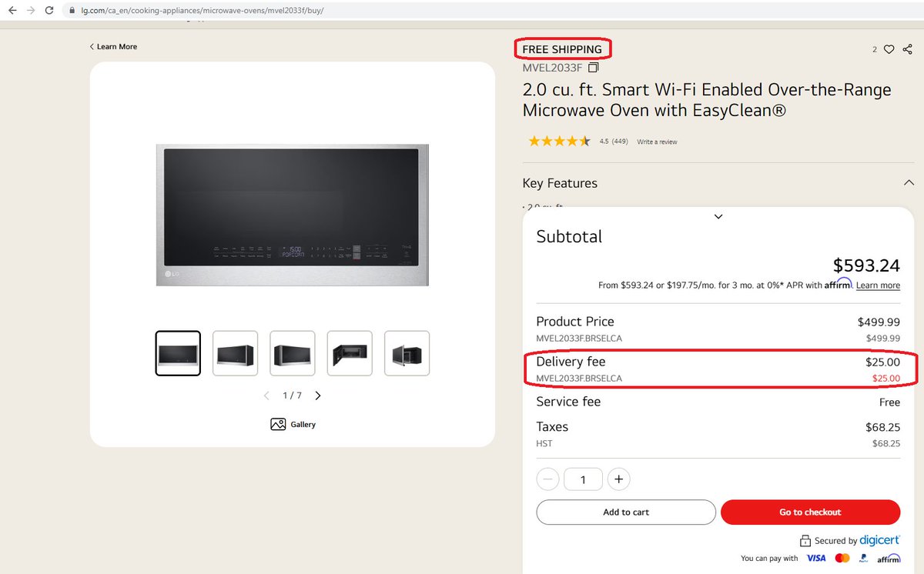The image size is (924, 574).
Task: Click the PayPal payment logo
Action: [x=863, y=558]
